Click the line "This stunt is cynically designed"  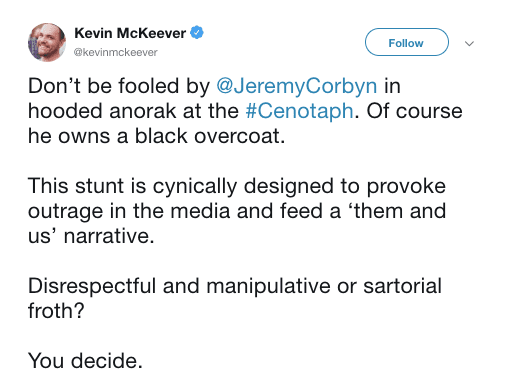(x=181, y=186)
